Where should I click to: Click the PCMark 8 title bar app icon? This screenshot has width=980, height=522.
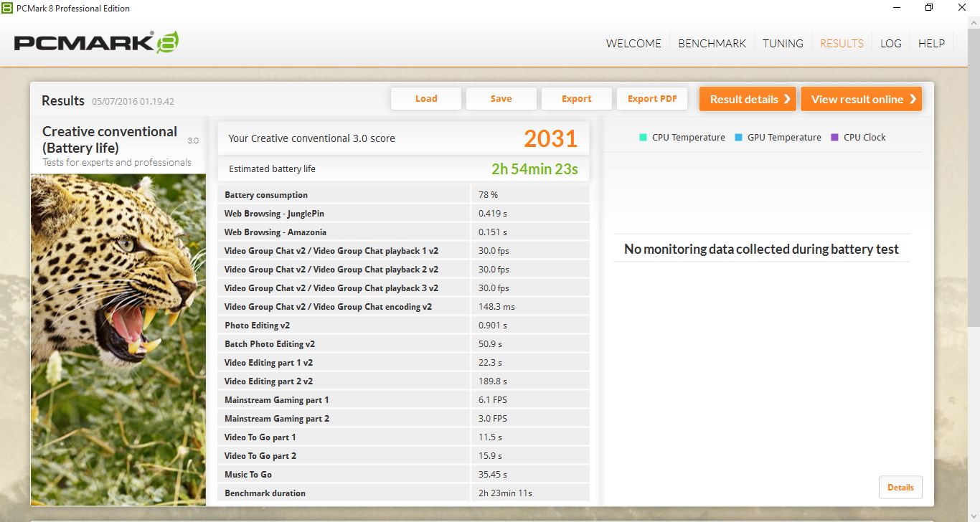pyautogui.click(x=7, y=8)
